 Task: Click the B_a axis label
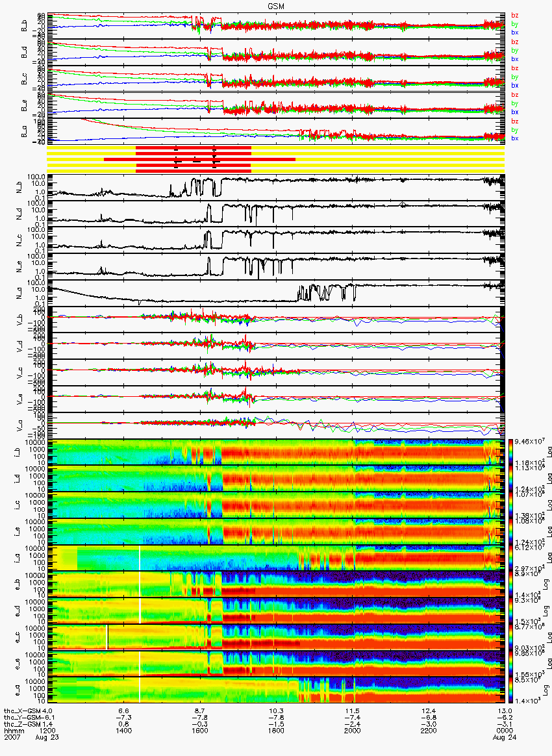[x=24, y=132]
